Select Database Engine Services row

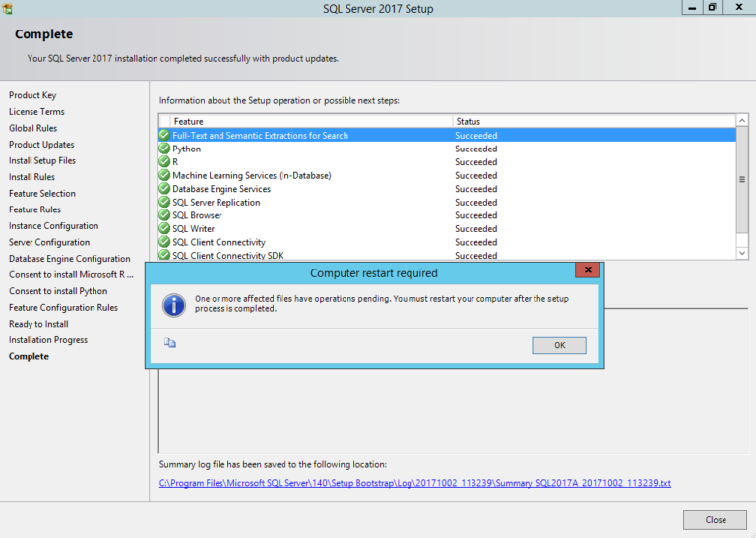(x=448, y=189)
